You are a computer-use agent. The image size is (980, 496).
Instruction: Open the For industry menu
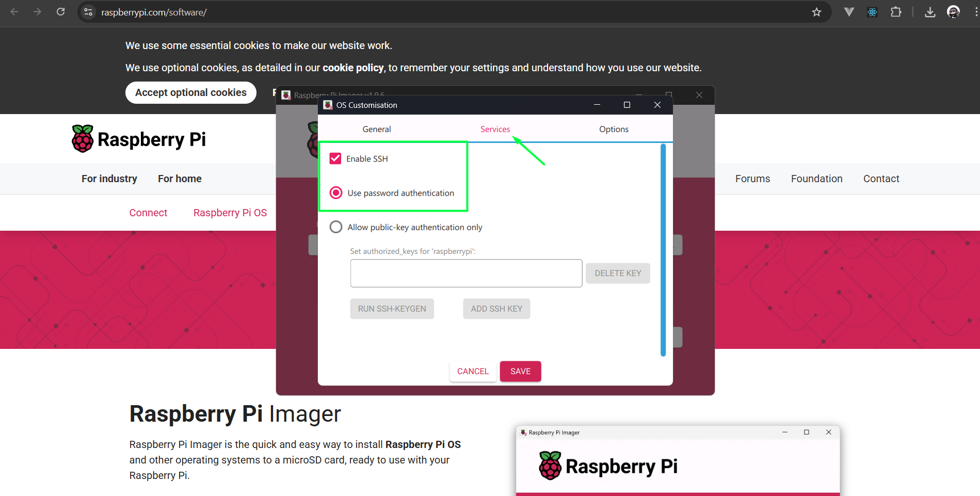pos(109,179)
